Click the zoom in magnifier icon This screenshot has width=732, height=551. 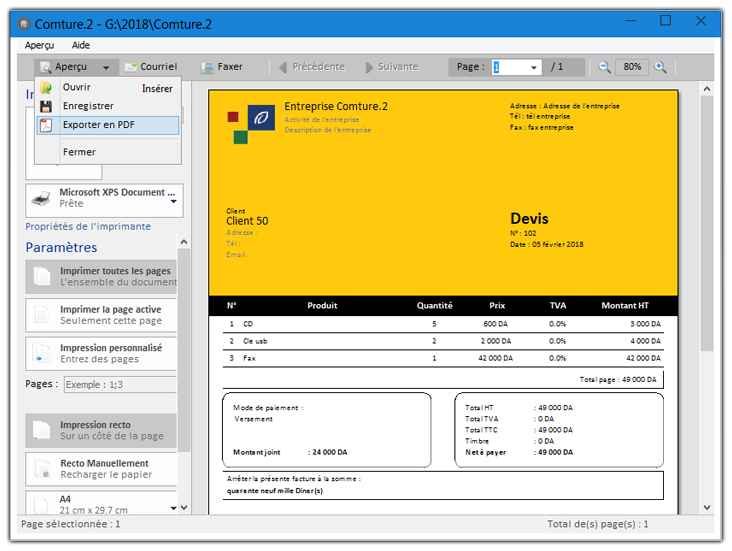(660, 67)
